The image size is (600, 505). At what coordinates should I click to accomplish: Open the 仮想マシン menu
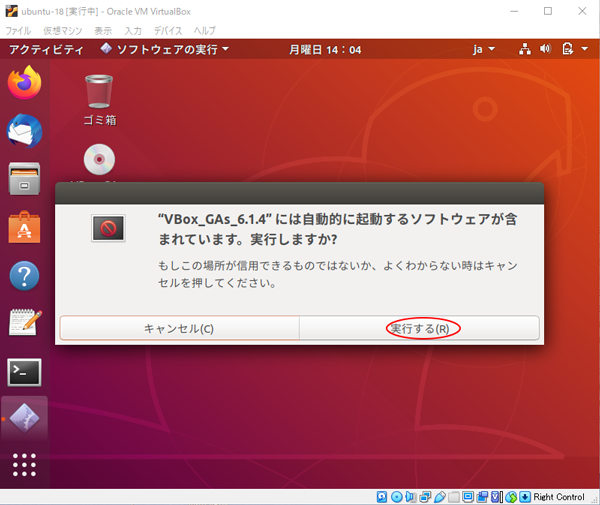tap(63, 31)
